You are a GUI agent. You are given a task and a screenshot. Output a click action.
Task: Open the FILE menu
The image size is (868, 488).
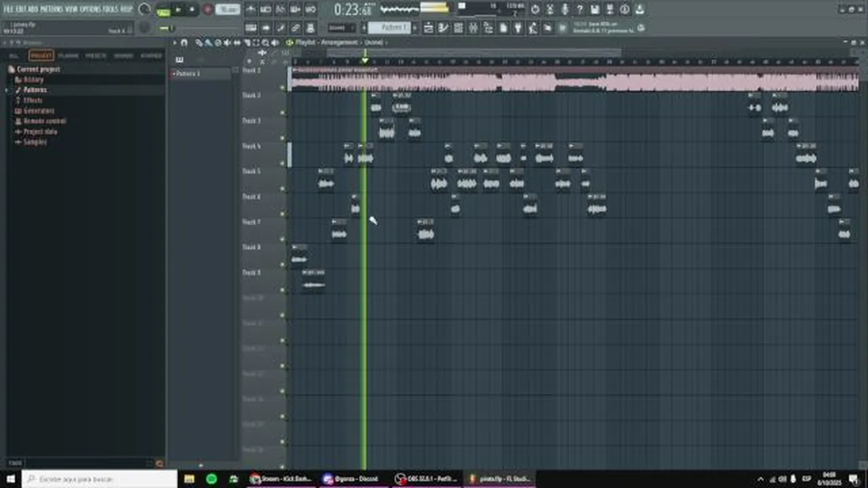pyautogui.click(x=9, y=9)
